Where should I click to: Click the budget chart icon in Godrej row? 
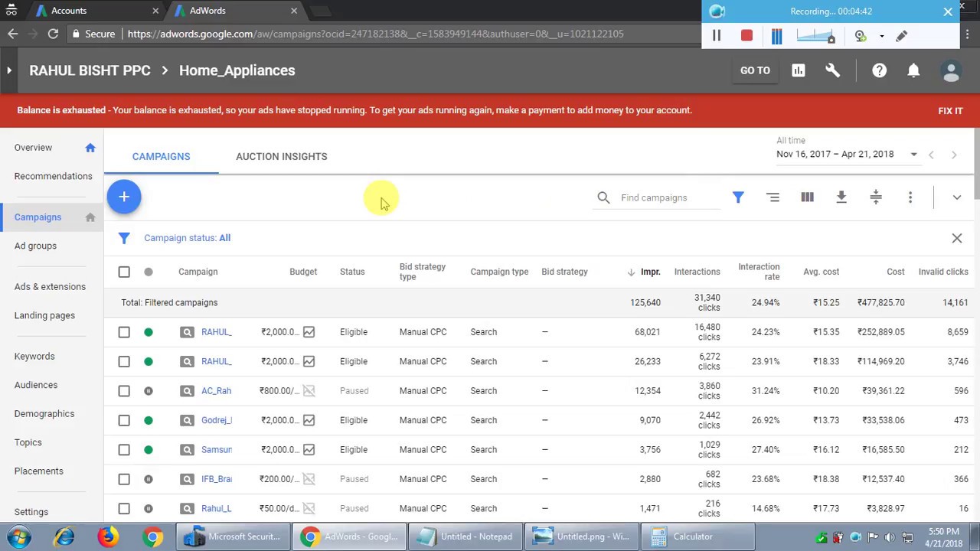point(309,420)
